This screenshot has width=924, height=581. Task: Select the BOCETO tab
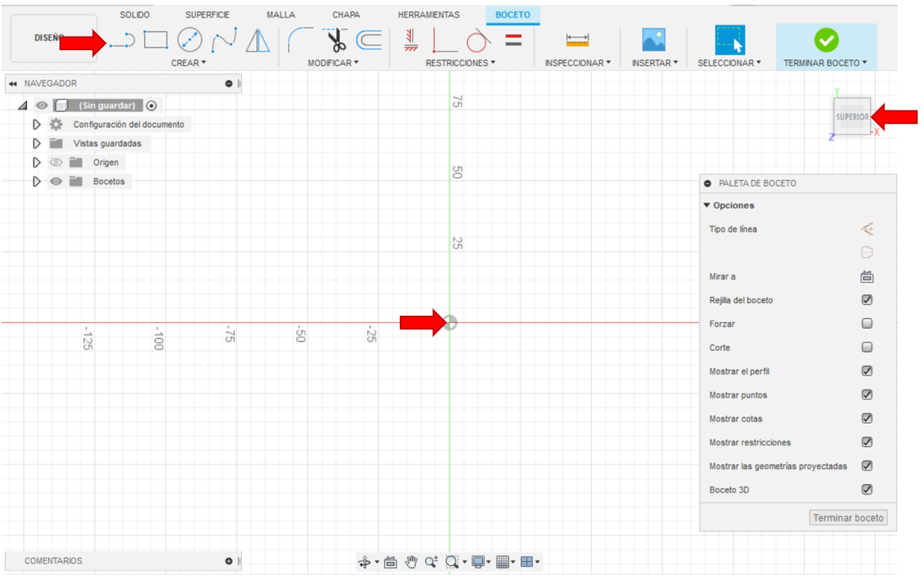[512, 15]
